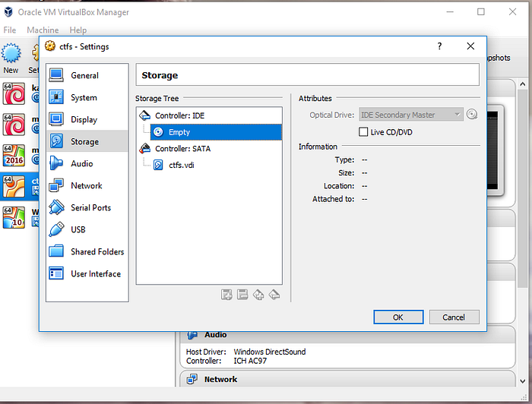Viewport: 532px width, 404px height.
Task: Open the Machine menu in VirtualBox Manager
Action: pos(43,30)
